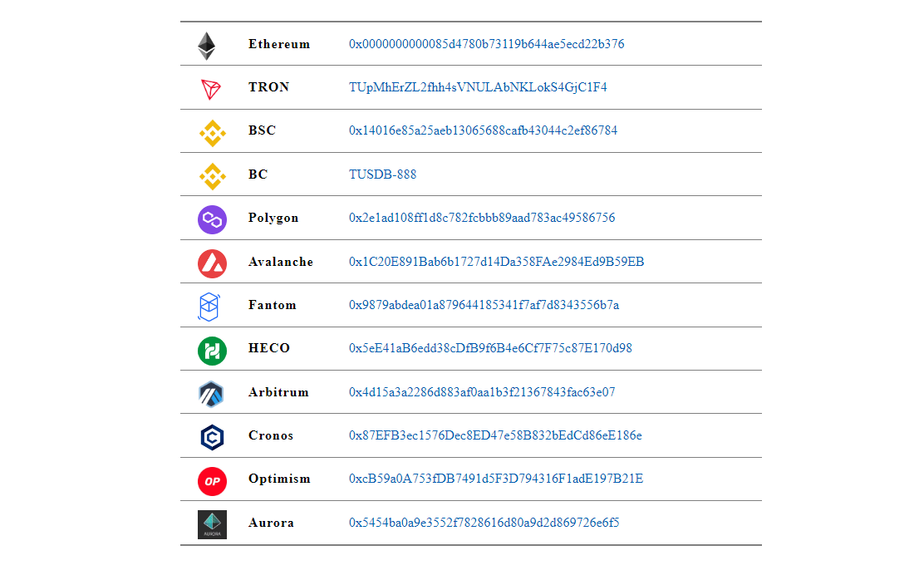Open the TRON address starting with TUpMhErZL
The height and width of the screenshot is (570, 924).
pyautogui.click(x=478, y=87)
